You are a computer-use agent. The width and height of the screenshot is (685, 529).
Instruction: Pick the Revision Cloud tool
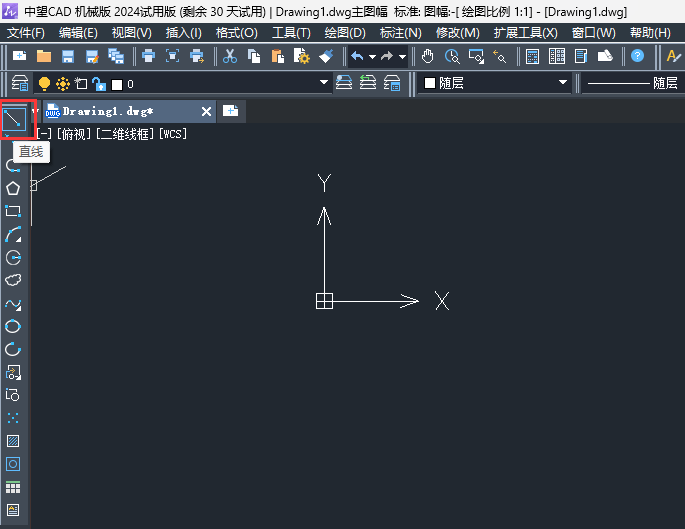(x=13, y=280)
